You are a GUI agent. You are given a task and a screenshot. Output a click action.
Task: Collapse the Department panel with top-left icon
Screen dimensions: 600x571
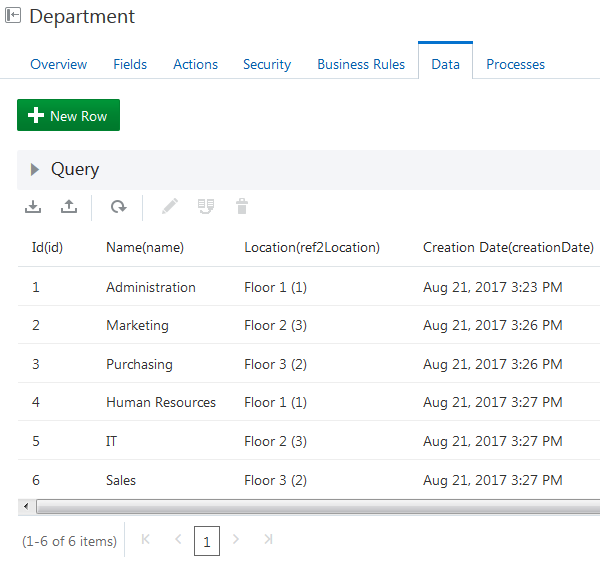point(13,16)
